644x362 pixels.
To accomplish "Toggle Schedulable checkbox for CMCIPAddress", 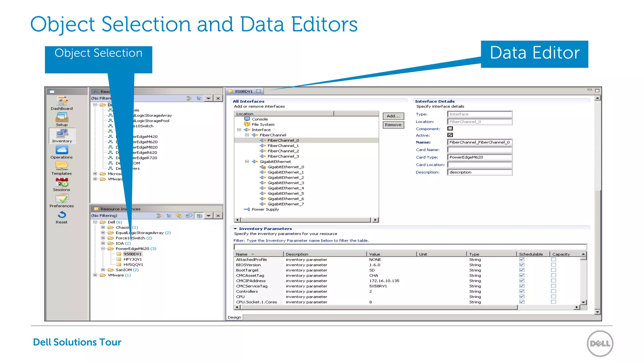I will tap(522, 281).
